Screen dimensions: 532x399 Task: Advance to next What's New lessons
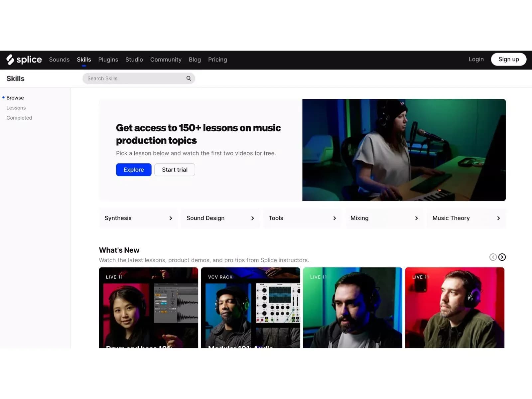(x=502, y=257)
